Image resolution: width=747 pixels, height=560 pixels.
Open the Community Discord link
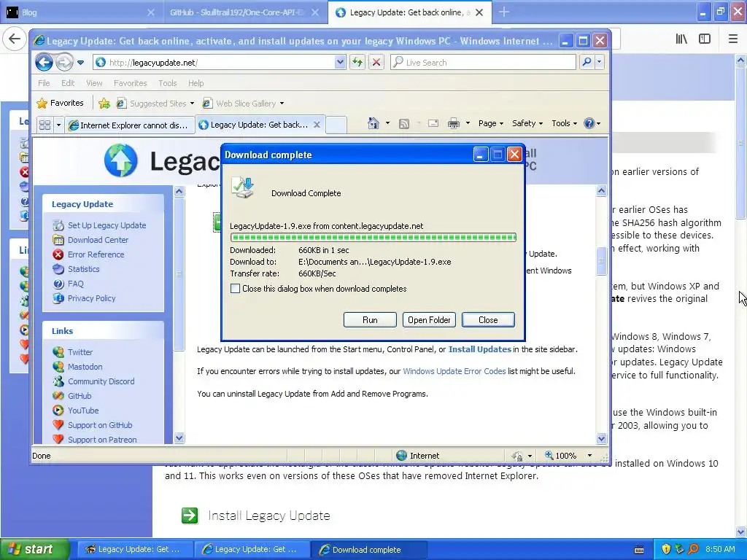(101, 381)
